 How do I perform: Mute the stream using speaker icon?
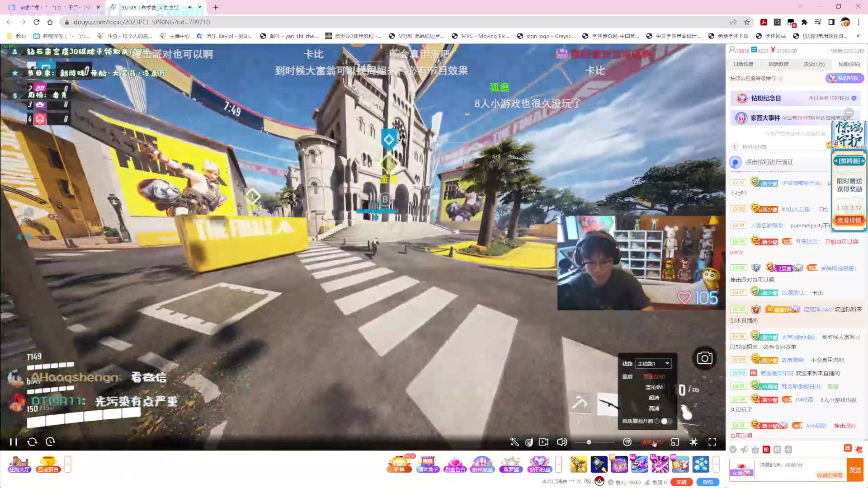coord(562,442)
